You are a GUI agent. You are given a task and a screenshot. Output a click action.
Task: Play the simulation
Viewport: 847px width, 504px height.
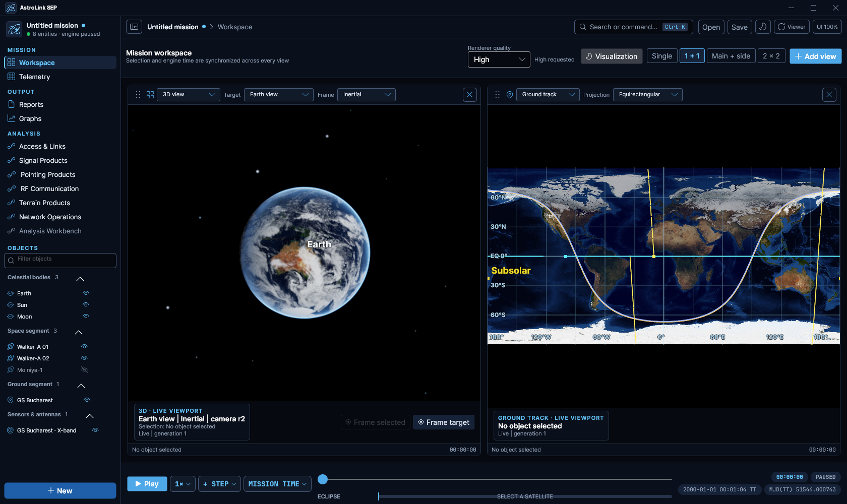tap(147, 484)
